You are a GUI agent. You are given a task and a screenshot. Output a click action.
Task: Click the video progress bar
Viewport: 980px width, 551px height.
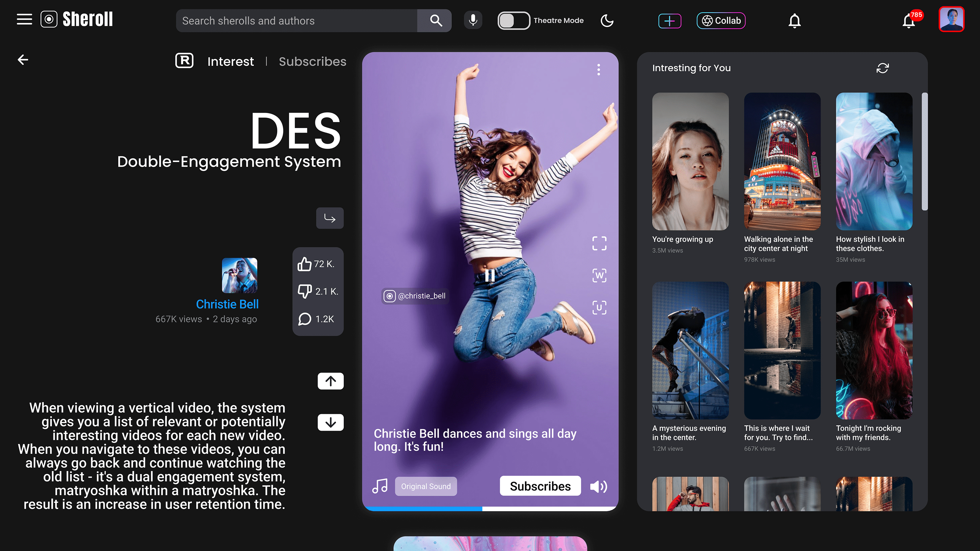click(x=490, y=508)
